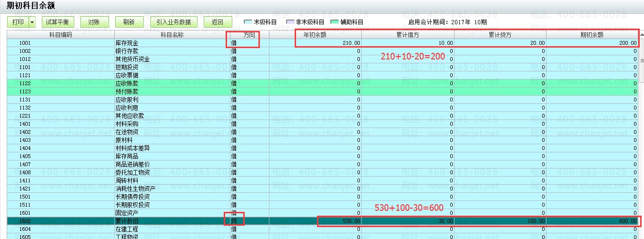The width and height of the screenshot is (644, 239).
Task: Click the 期初余额 column header
Action: [592, 35]
